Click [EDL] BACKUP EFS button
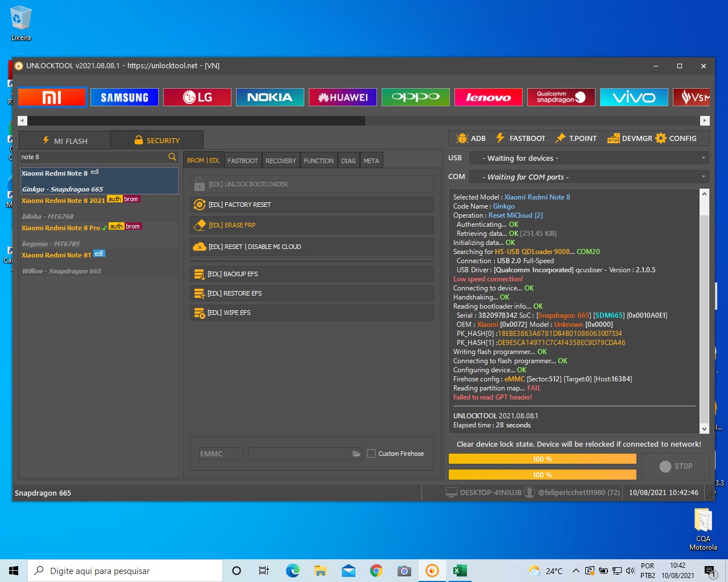The width and height of the screenshot is (728, 582). pos(312,274)
